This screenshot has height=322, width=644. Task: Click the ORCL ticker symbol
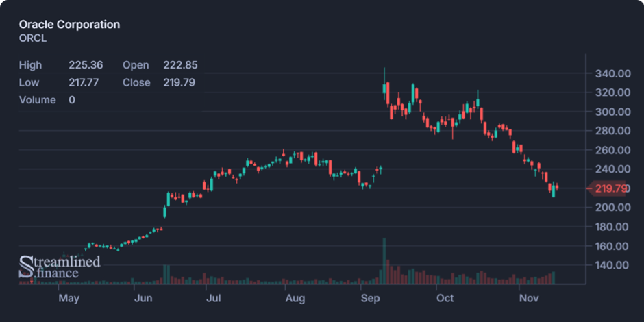tap(33, 38)
